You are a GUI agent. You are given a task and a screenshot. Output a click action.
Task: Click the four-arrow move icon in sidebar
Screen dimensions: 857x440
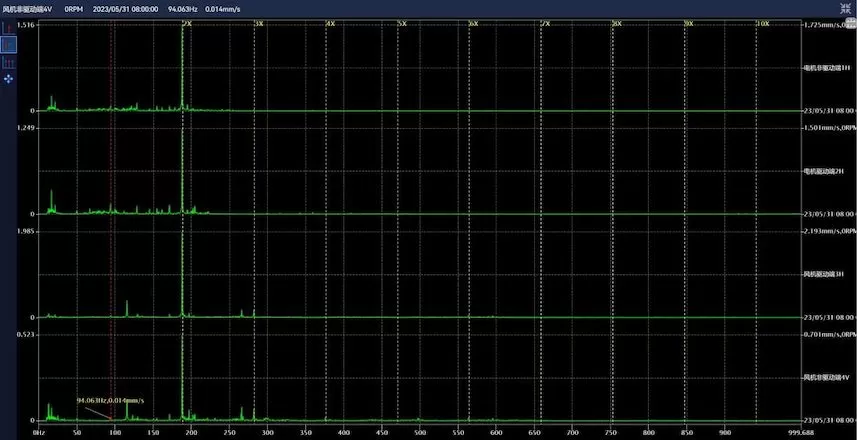9,78
